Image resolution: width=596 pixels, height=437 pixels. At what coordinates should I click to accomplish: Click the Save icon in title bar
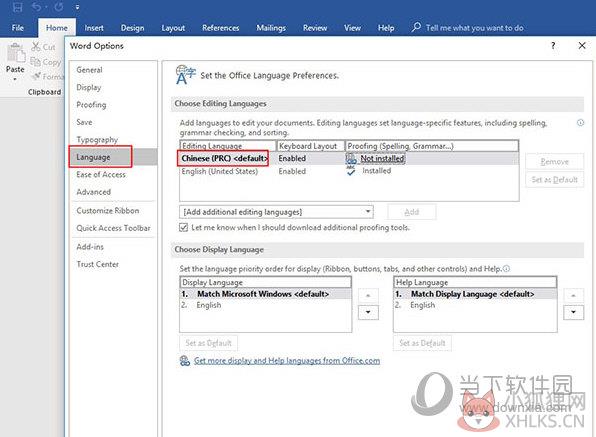17,7
